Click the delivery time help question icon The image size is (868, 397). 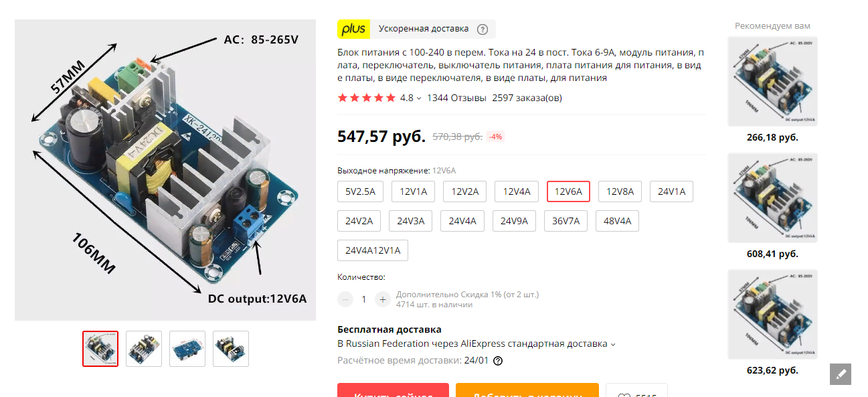tap(497, 361)
